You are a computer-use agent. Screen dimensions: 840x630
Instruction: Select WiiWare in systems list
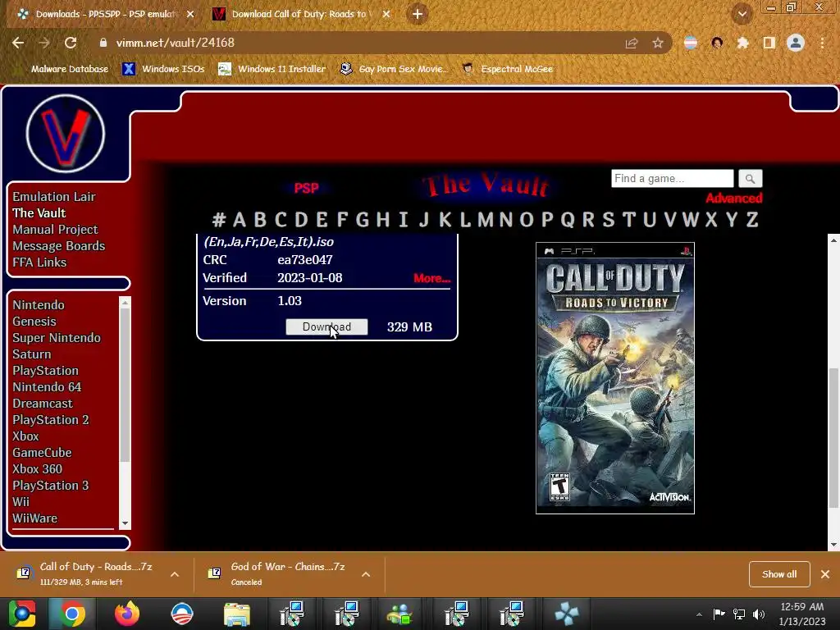[x=34, y=518]
